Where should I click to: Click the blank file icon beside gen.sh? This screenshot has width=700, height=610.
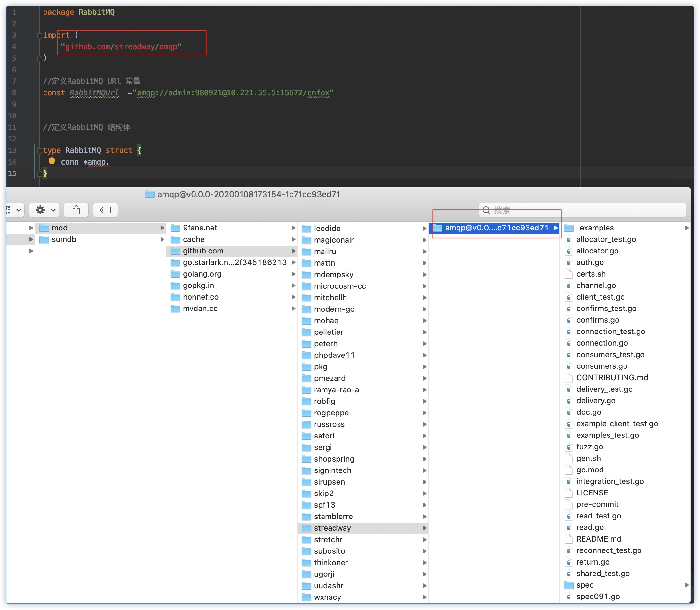[x=569, y=459]
